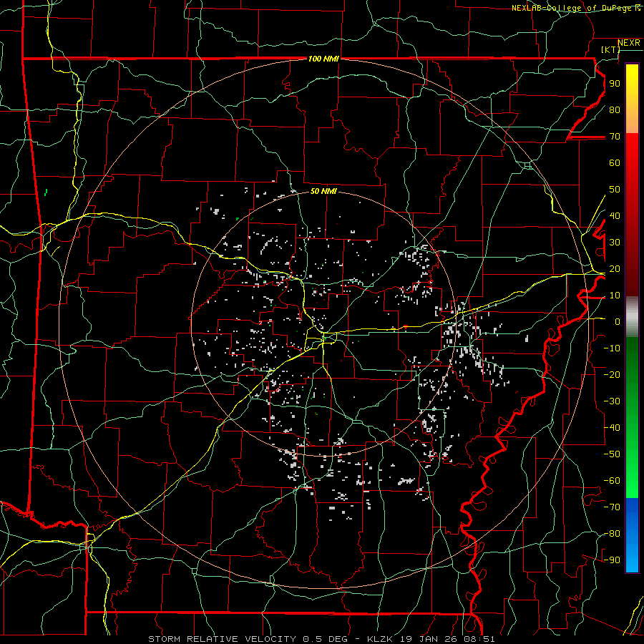This screenshot has height=644, width=644.
Task: Click the "-10" scale label
Action: click(612, 348)
